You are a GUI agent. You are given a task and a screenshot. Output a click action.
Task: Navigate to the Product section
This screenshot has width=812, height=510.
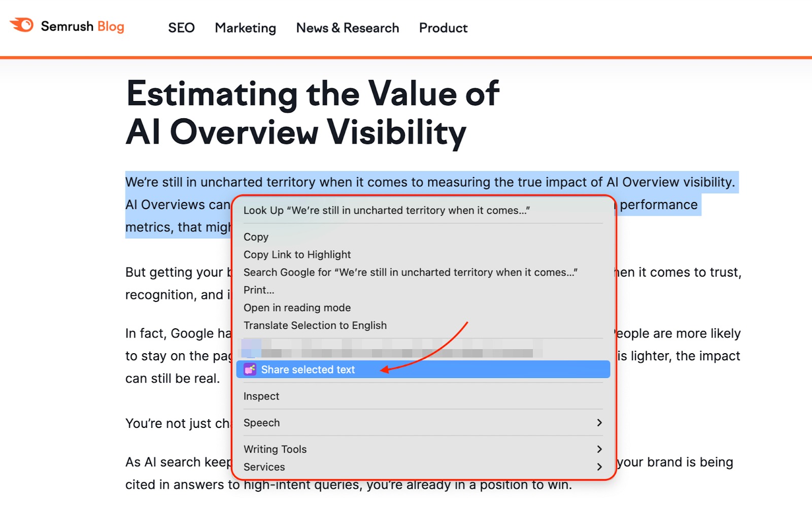443,28
